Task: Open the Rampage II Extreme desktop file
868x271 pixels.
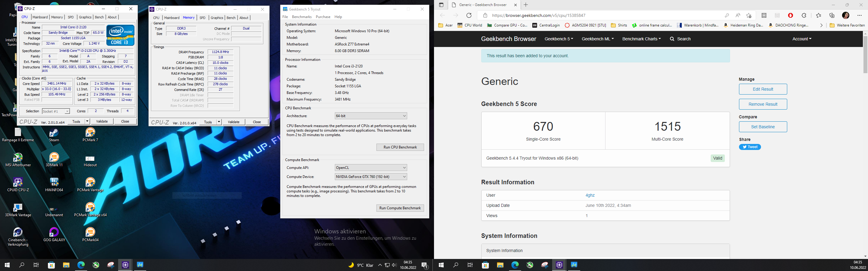Action: [18, 135]
